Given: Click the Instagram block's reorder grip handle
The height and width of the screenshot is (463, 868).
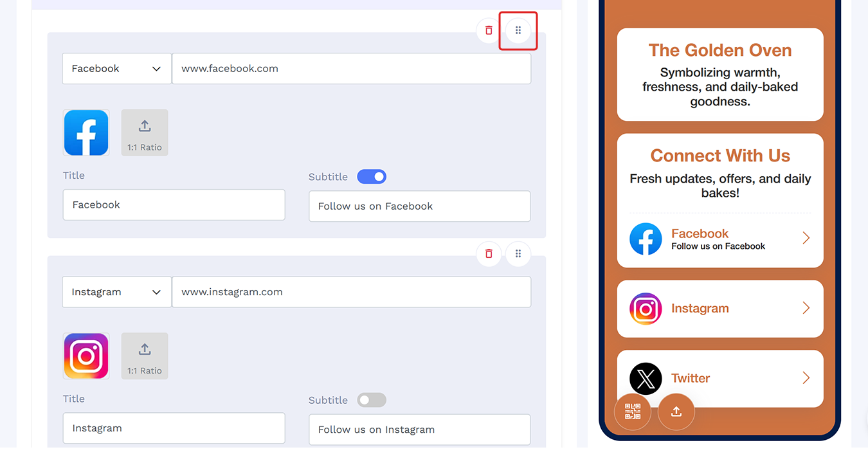Looking at the screenshot, I should [518, 253].
